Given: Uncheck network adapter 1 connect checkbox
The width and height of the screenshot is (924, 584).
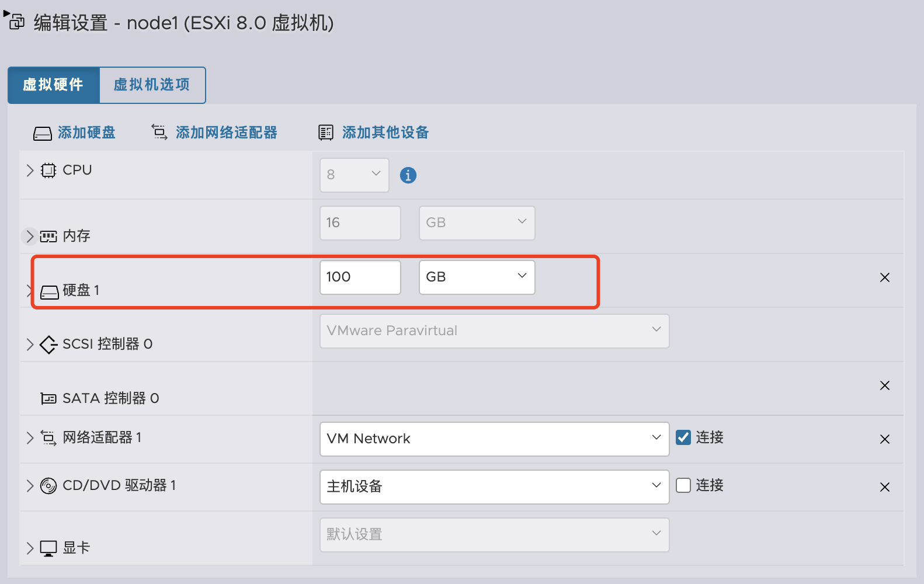Looking at the screenshot, I should point(683,437).
